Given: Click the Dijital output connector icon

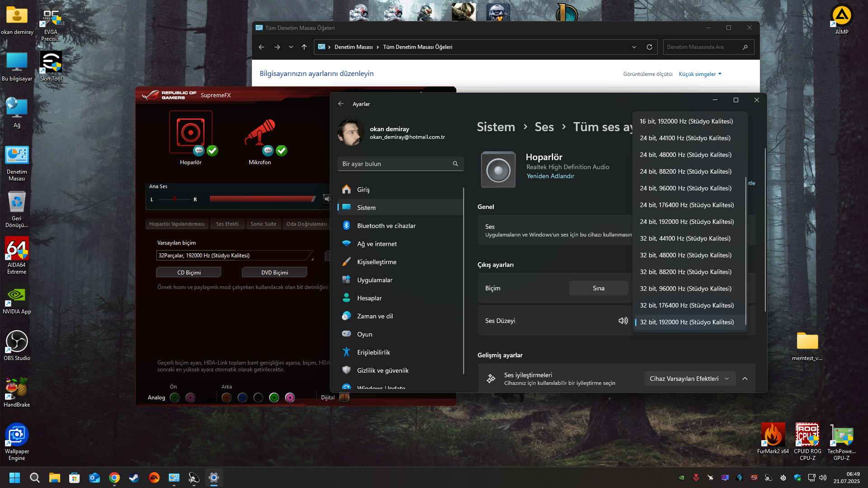Looking at the screenshot, I should coord(344,397).
